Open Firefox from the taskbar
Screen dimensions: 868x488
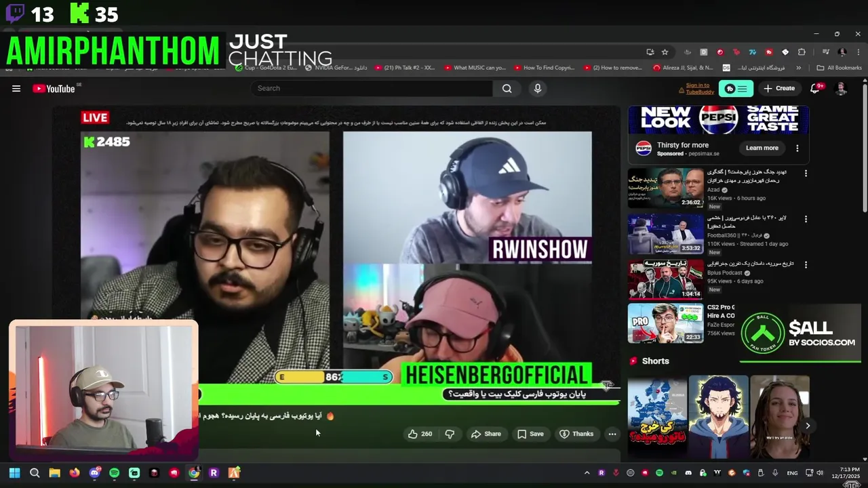coord(75,472)
